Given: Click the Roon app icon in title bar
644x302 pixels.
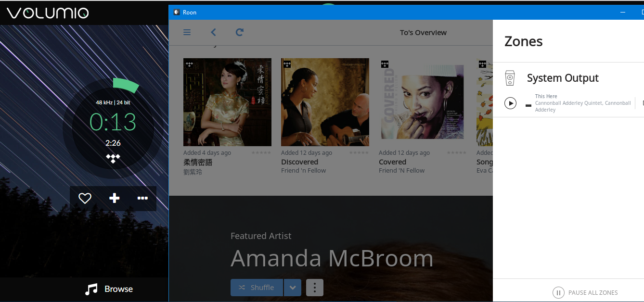Looking at the screenshot, I should pyautogui.click(x=176, y=13).
